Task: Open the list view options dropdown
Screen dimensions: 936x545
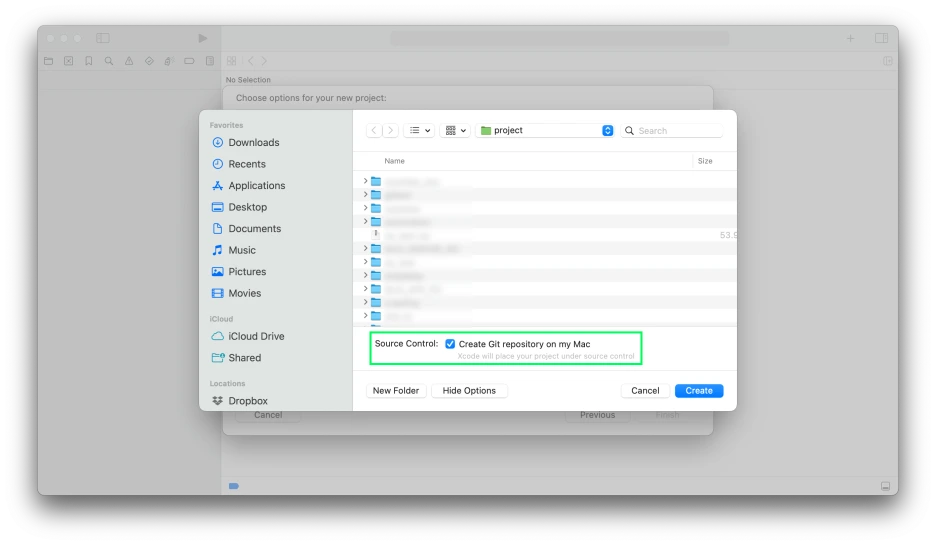Action: pyautogui.click(x=419, y=130)
